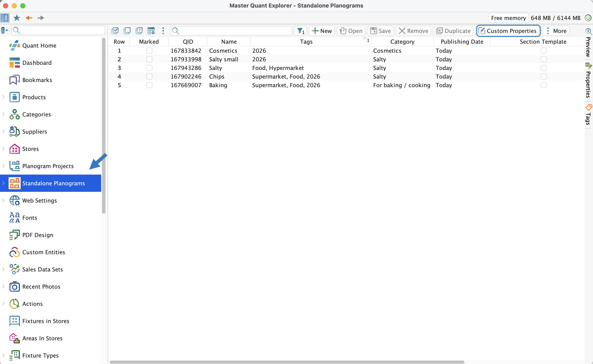593x364 pixels.
Task: Click the Save button
Action: point(380,31)
